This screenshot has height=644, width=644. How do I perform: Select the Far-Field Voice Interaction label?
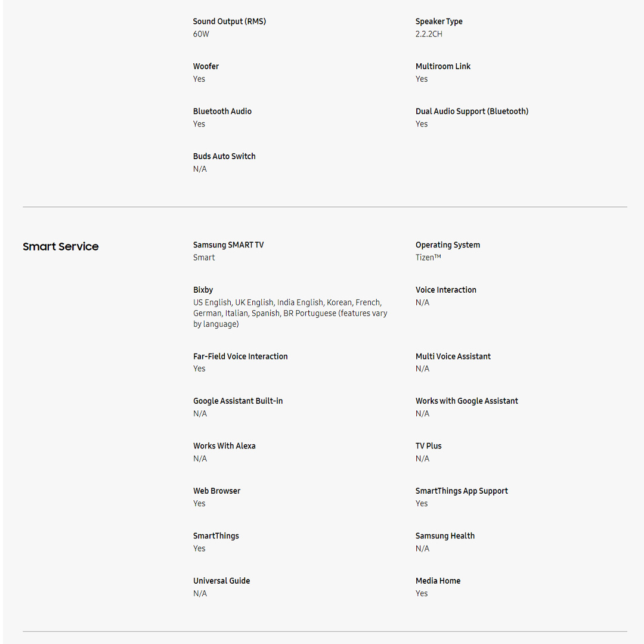240,357
